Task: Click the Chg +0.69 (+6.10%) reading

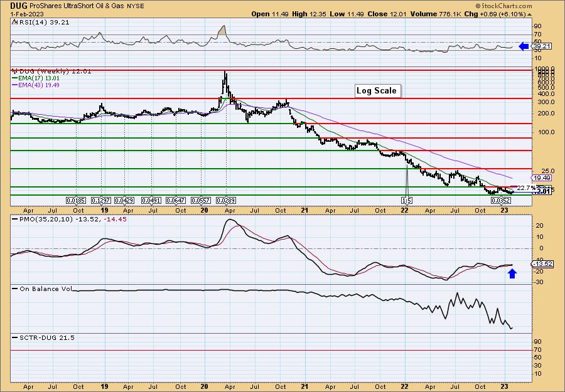Action: (495, 14)
